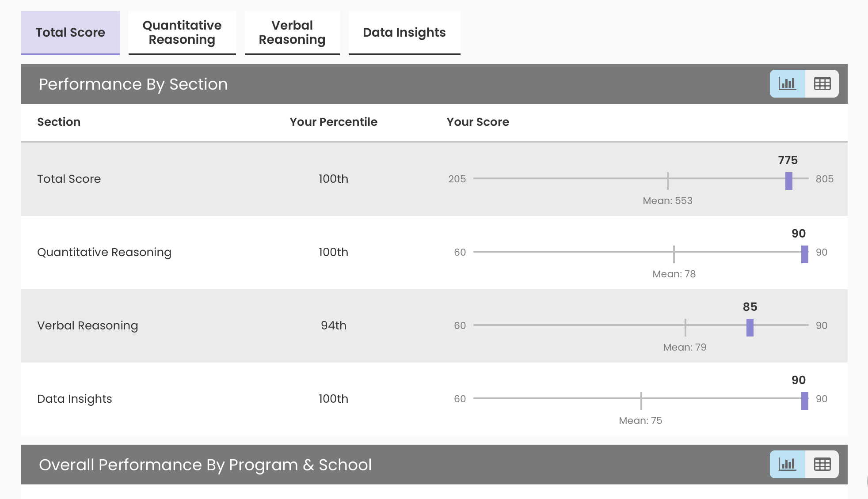Switch to chart view in Performance By Section
868x499 pixels.
coord(787,83)
